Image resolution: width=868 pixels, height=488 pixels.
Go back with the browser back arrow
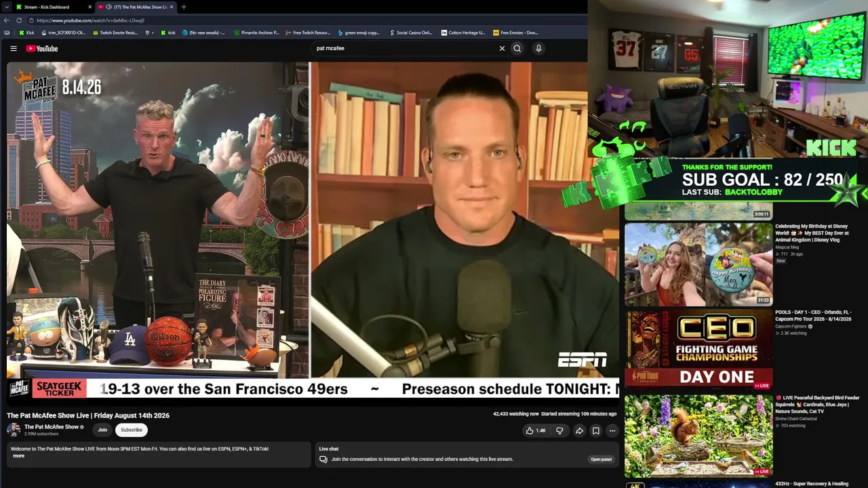[7, 20]
